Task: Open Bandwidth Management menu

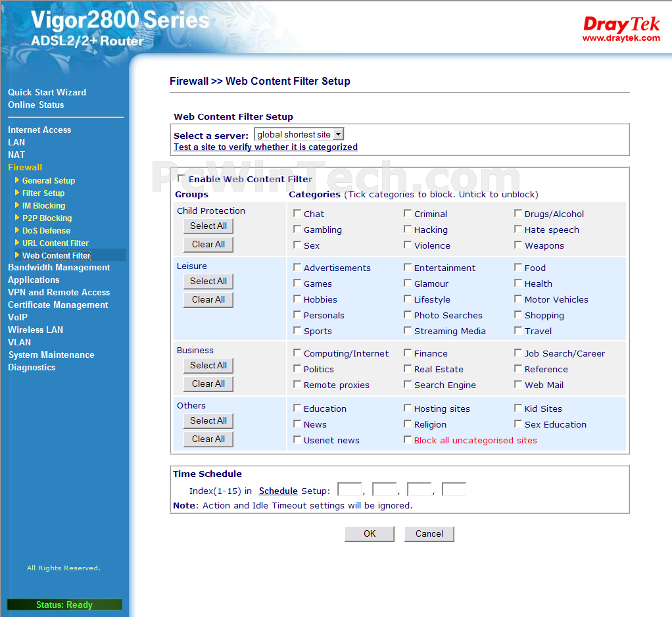Action: [59, 267]
